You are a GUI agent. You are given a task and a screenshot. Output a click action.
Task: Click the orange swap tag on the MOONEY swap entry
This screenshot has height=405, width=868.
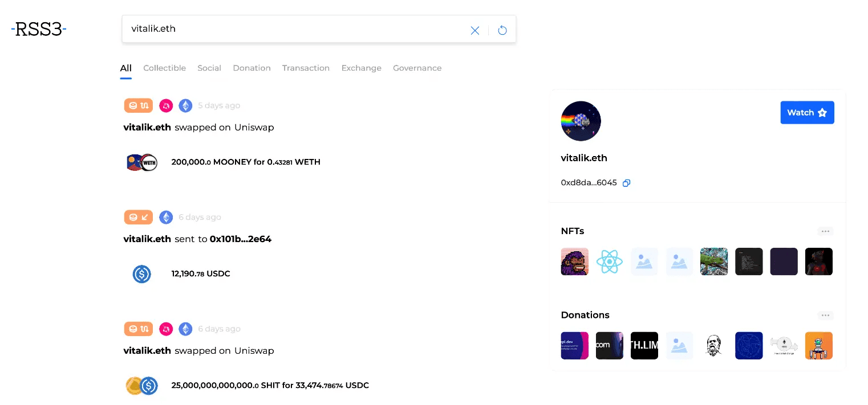139,105
